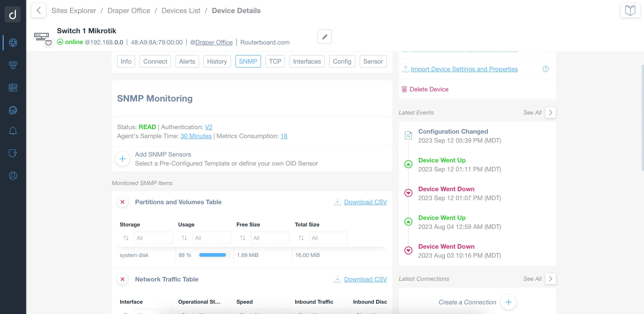Viewport: 644px width, 314px height.
Task: Download CSV for Network Traffic Table
Action: (x=365, y=279)
